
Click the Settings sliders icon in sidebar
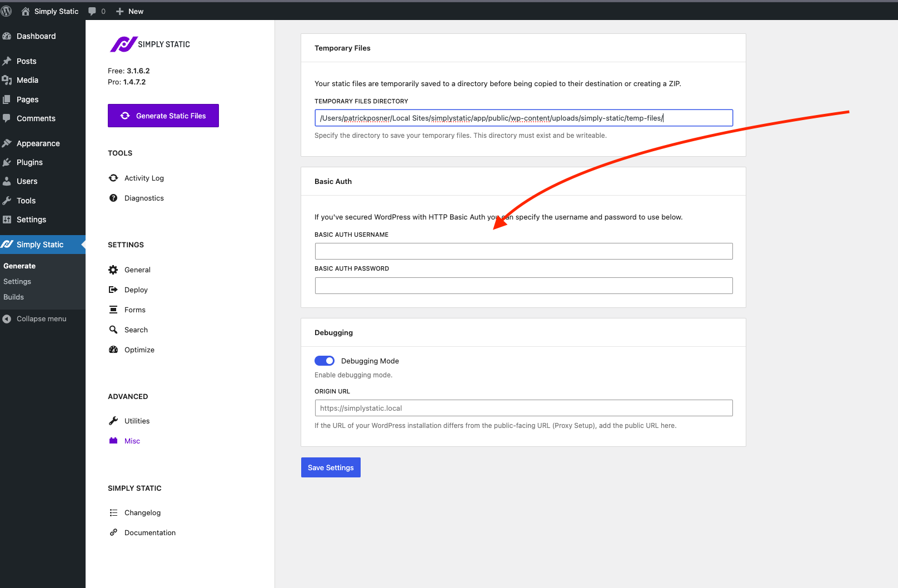point(7,220)
